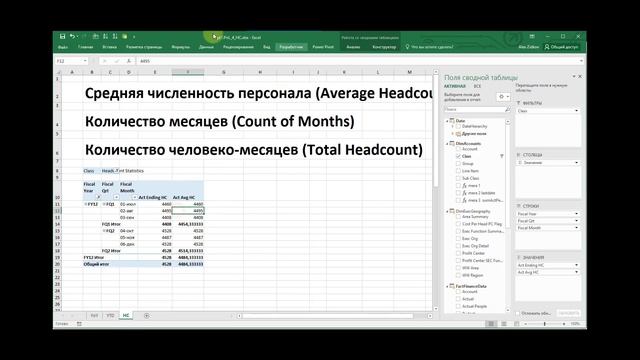This screenshot has height=360, width=640.
Task: Click the field list search box
Action: point(474,109)
